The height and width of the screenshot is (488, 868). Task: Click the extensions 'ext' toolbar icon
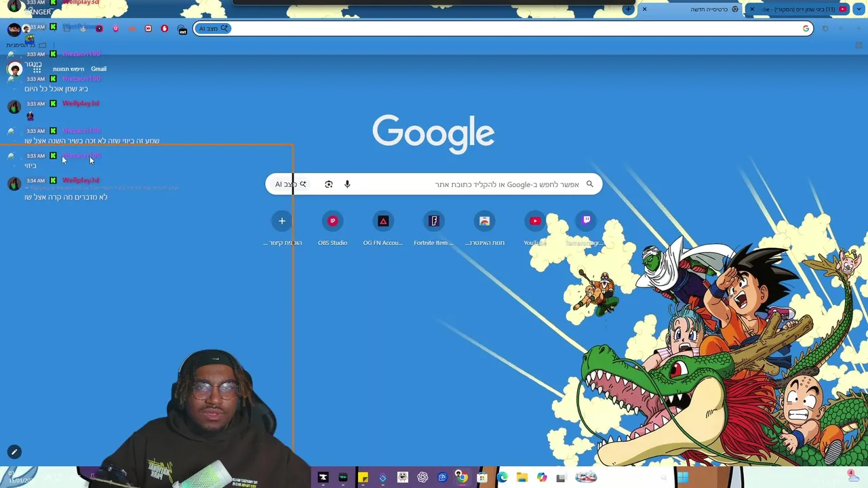coord(182,29)
